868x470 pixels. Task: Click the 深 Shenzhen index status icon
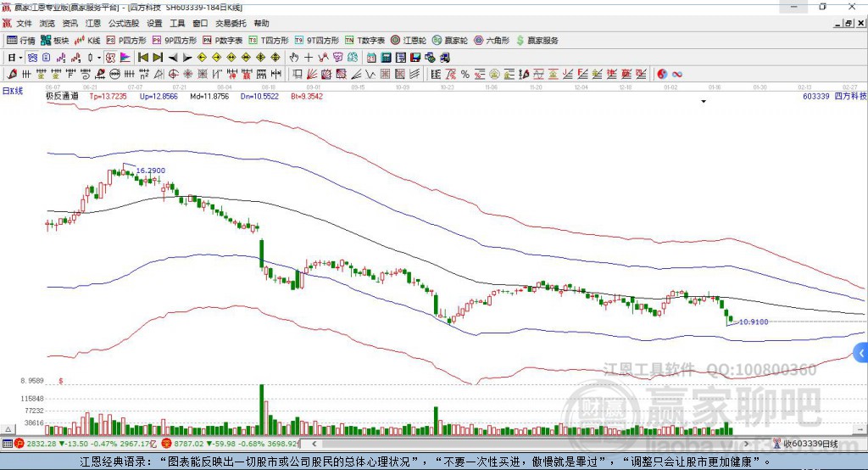click(x=167, y=444)
